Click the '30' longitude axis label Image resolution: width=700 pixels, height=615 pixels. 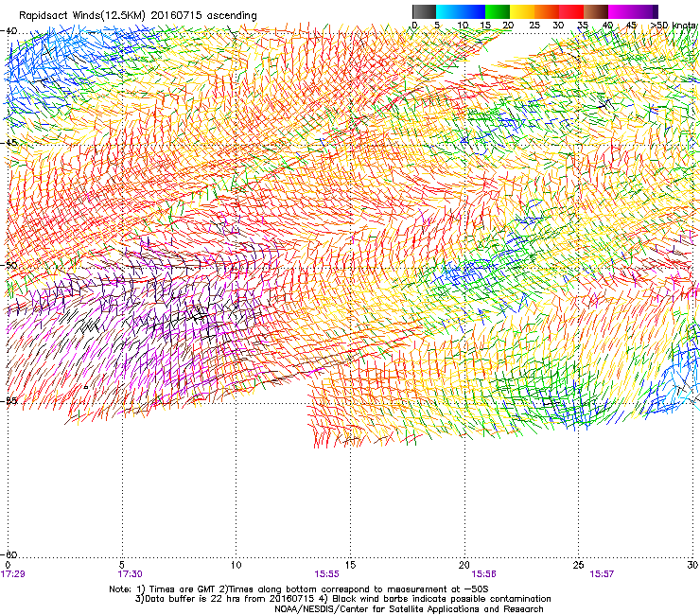[x=692, y=565]
